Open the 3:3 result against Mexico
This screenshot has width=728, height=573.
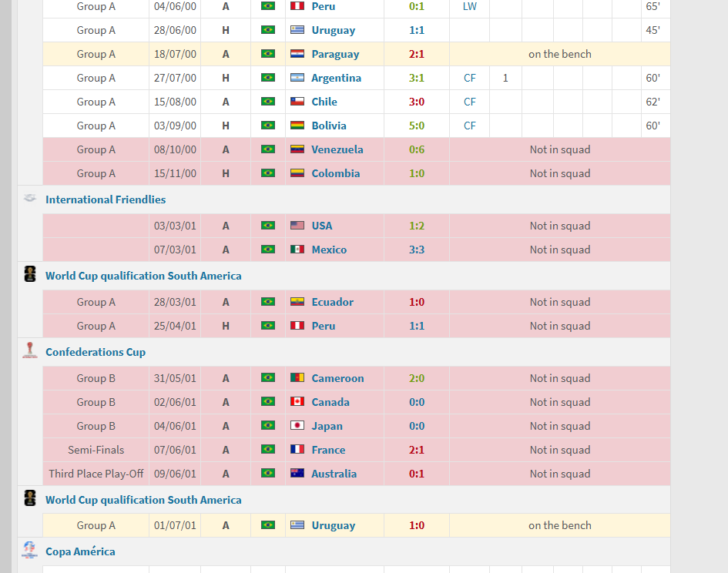[417, 250]
